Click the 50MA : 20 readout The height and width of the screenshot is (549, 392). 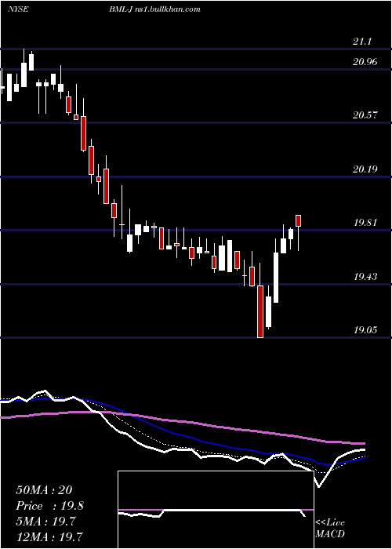point(44,490)
